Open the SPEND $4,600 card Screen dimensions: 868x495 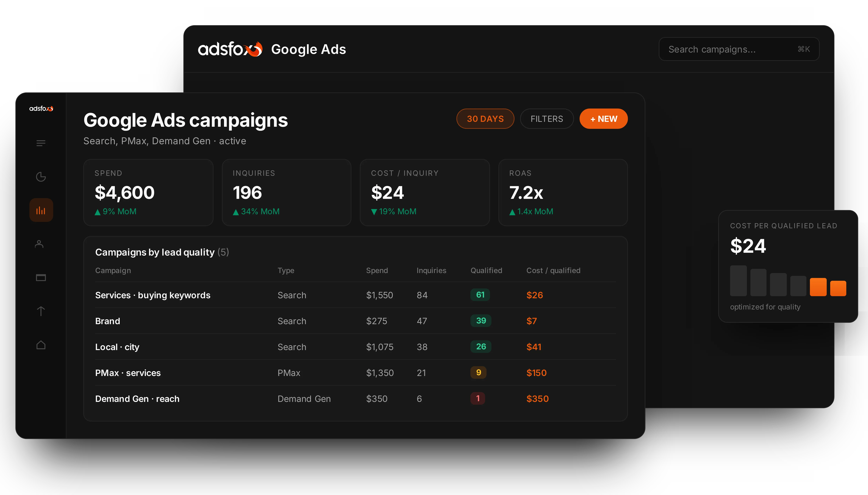pyautogui.click(x=148, y=192)
